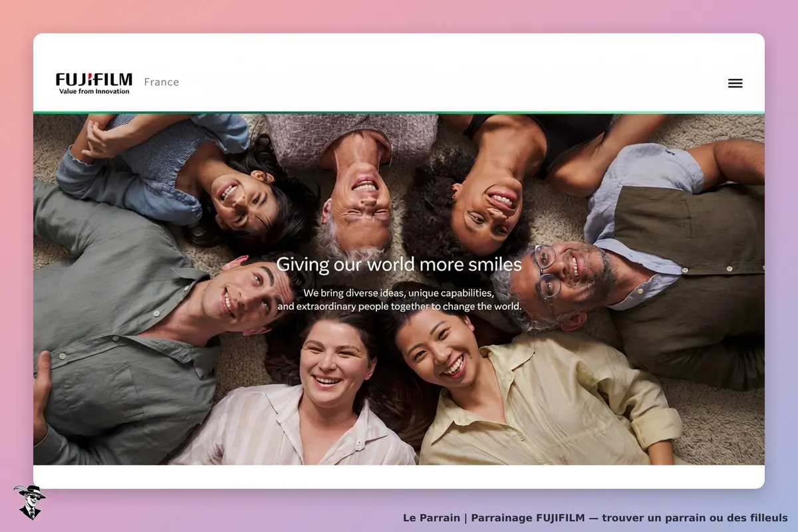This screenshot has width=798, height=532.
Task: Click the "We bring diverse ideas" subtitle text
Action: 399,300
